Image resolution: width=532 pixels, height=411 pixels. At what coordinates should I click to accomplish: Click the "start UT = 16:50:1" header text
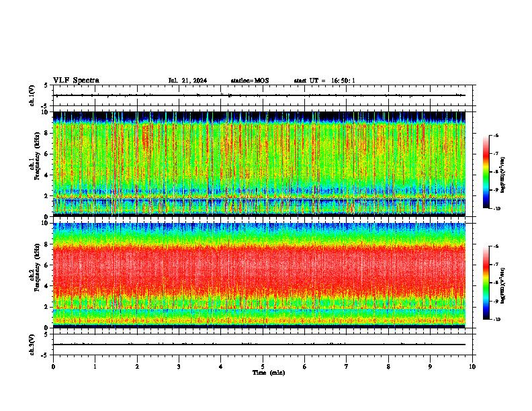tap(324, 81)
